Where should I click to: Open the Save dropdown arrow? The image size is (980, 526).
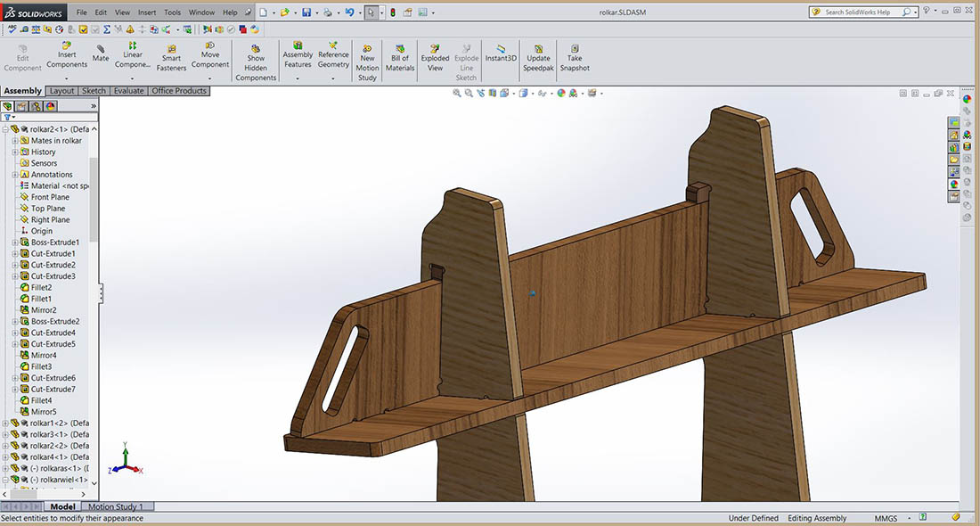coord(316,12)
